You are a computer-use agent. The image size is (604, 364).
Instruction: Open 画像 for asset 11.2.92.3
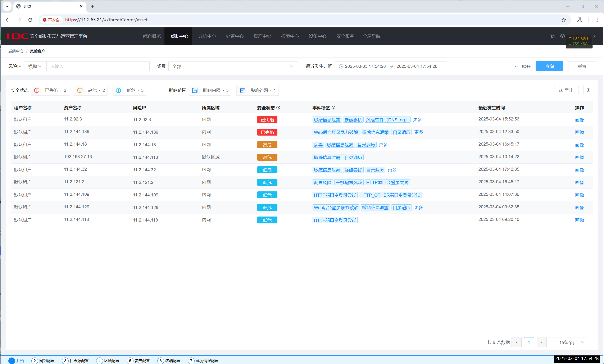click(580, 120)
